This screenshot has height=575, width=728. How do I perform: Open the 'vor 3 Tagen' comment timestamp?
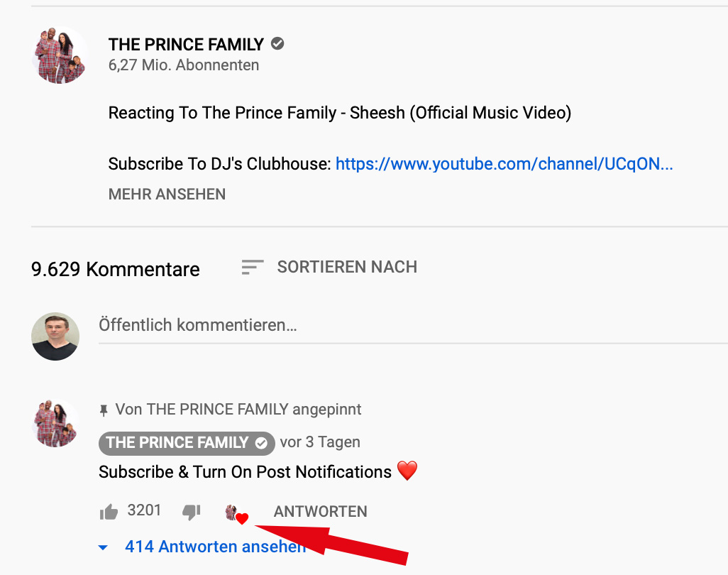(x=320, y=442)
